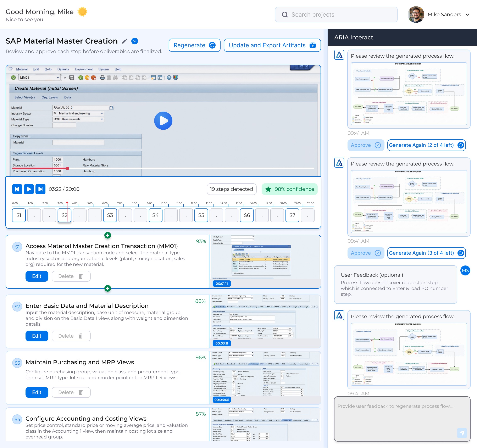
Task: Click the skip to previous step button
Action: click(17, 189)
